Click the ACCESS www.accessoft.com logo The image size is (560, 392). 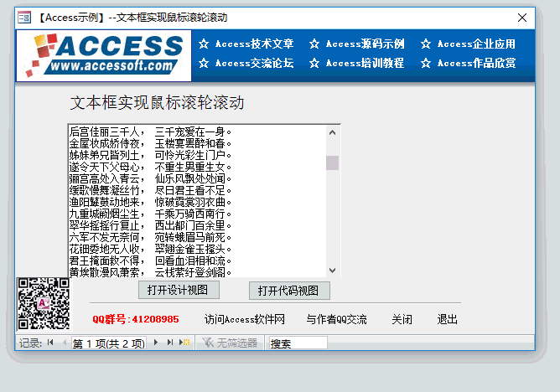(104, 55)
